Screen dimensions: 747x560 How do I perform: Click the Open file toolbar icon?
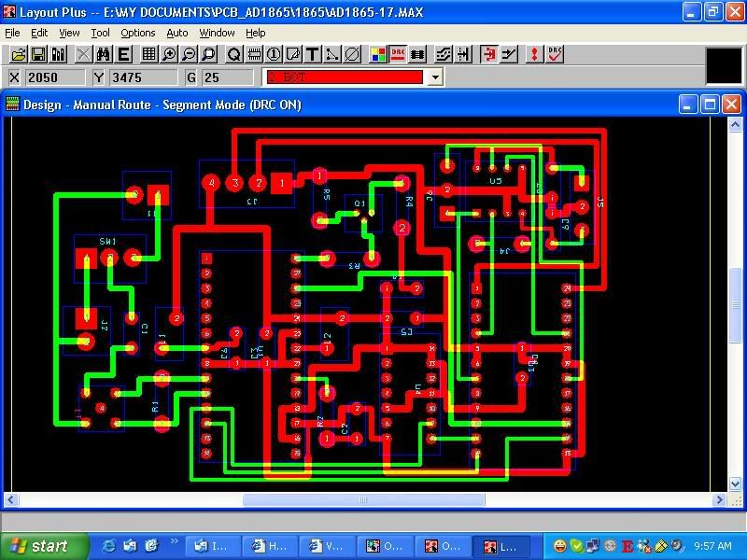(19, 54)
